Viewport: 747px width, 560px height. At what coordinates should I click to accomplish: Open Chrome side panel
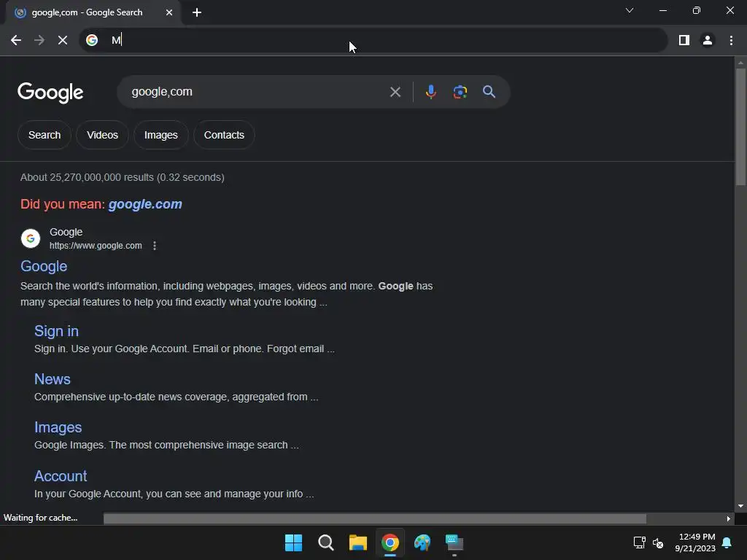684,40
